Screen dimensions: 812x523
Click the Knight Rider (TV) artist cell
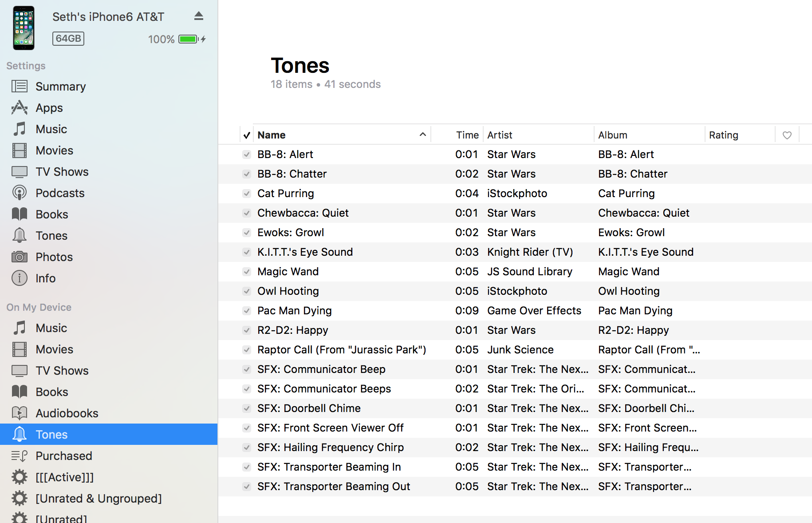[x=530, y=252]
